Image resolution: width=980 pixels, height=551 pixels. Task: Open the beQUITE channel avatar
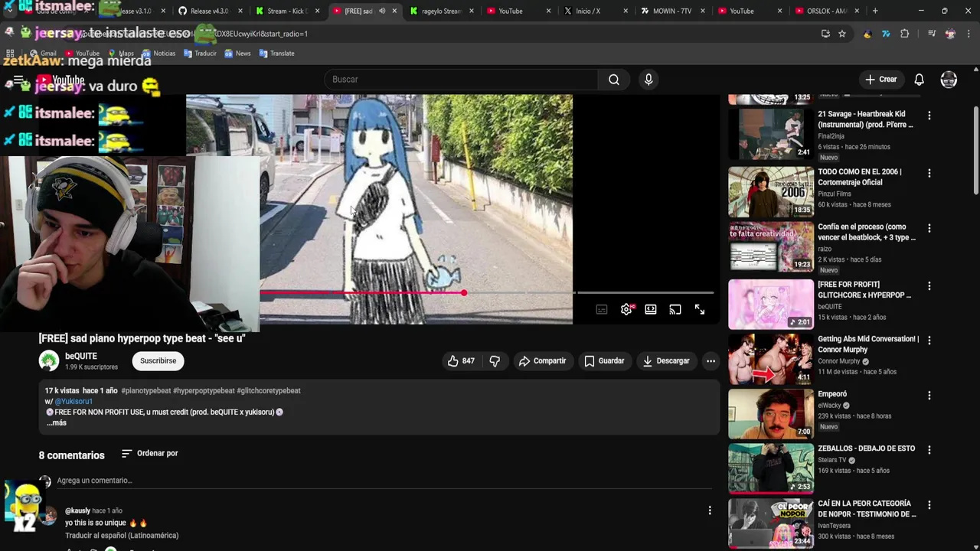(x=49, y=360)
